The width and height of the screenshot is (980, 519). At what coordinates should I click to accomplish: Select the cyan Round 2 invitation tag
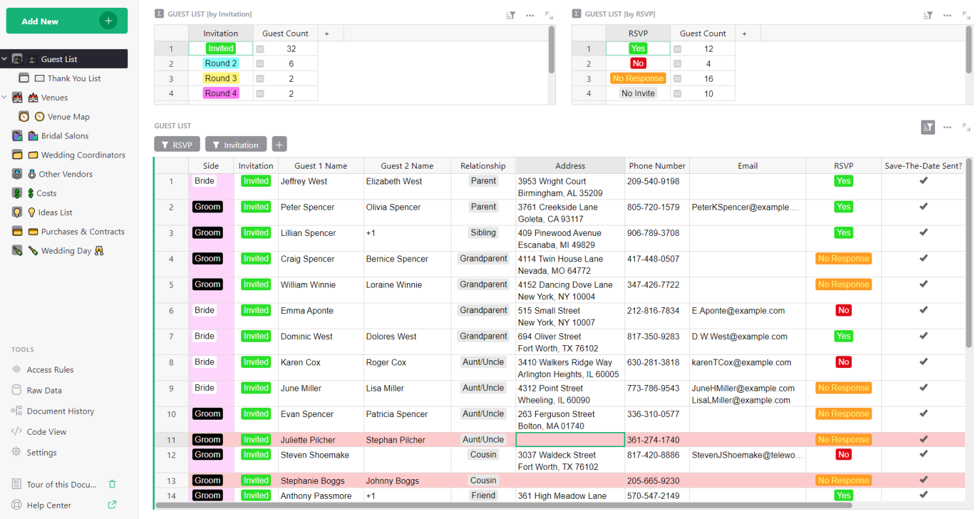pos(221,63)
